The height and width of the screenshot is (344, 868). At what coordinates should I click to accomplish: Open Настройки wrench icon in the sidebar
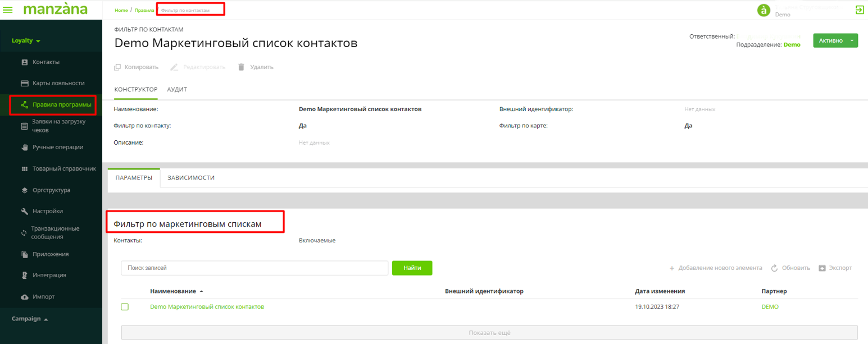pyautogui.click(x=24, y=212)
